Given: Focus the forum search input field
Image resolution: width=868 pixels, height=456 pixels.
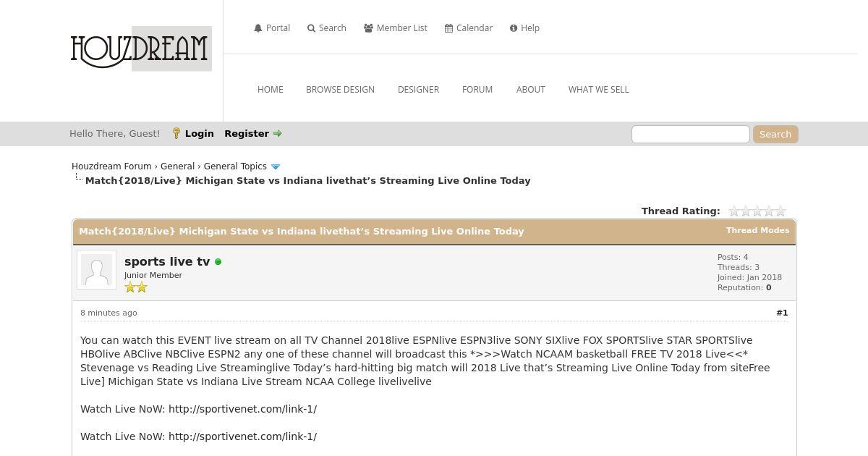Looking at the screenshot, I should click(x=691, y=134).
